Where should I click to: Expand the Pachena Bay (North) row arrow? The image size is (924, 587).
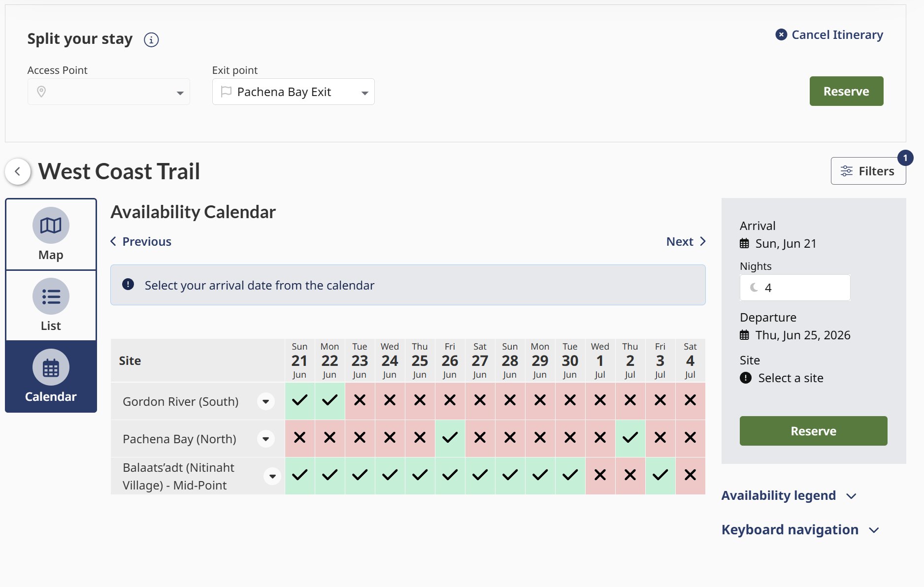(x=266, y=439)
